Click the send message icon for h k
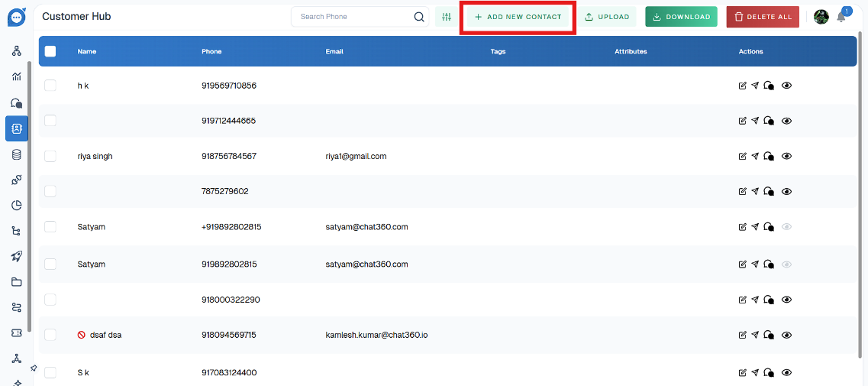Viewport: 868px width, 386px height. (x=755, y=86)
